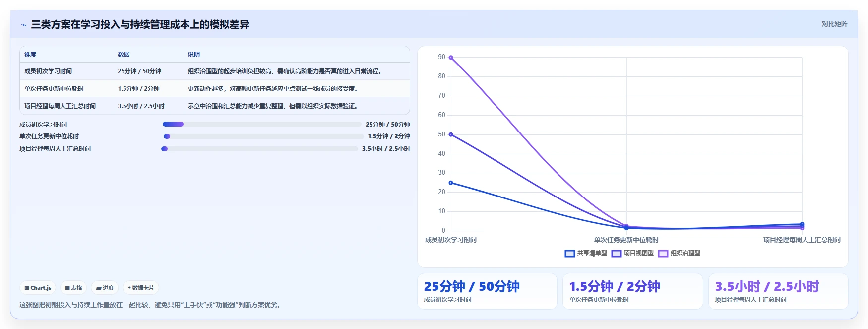Image resolution: width=868 pixels, height=329 pixels.
Task: Click the panel title 三类方案在学习投入…
Action: (140, 25)
